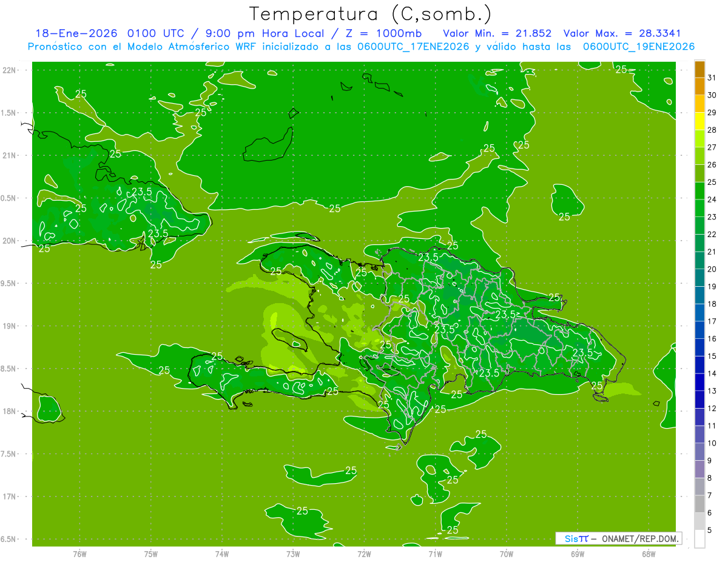Viewport: 728px width, 562px height.
Task: Click the purple legend swatch between 9 and 10
Action: (699, 452)
